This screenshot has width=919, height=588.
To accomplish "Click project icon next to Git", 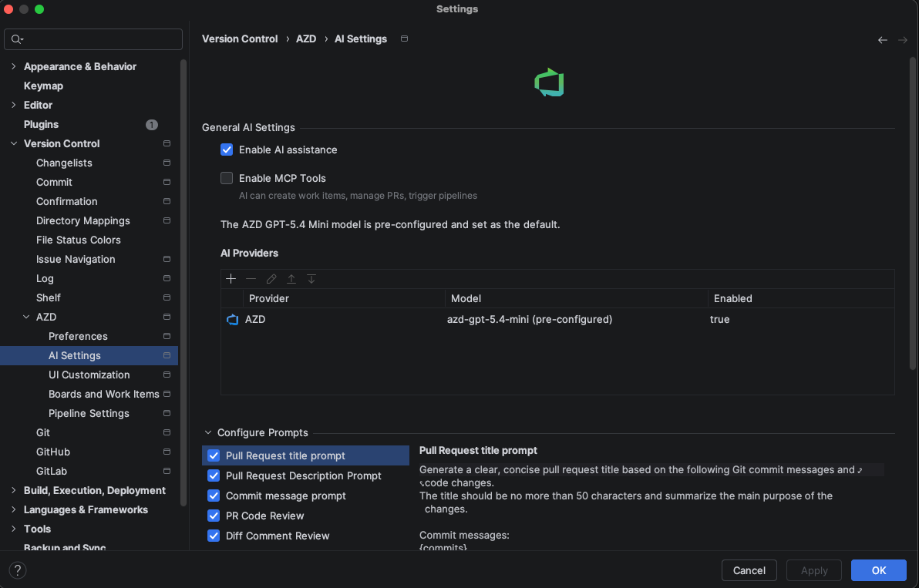I will point(167,432).
